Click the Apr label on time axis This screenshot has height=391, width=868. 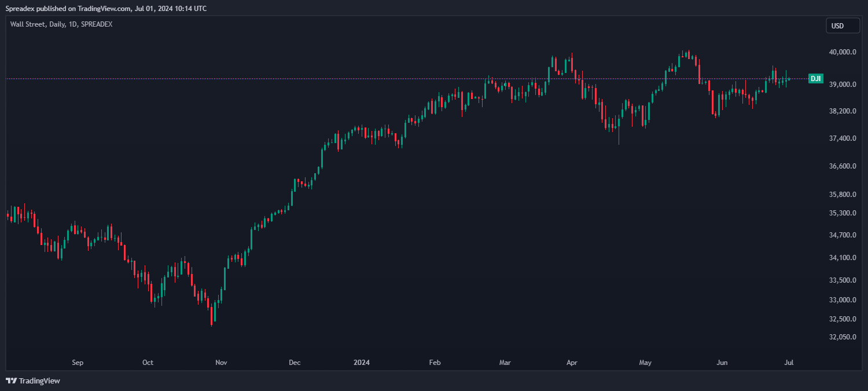pyautogui.click(x=572, y=363)
